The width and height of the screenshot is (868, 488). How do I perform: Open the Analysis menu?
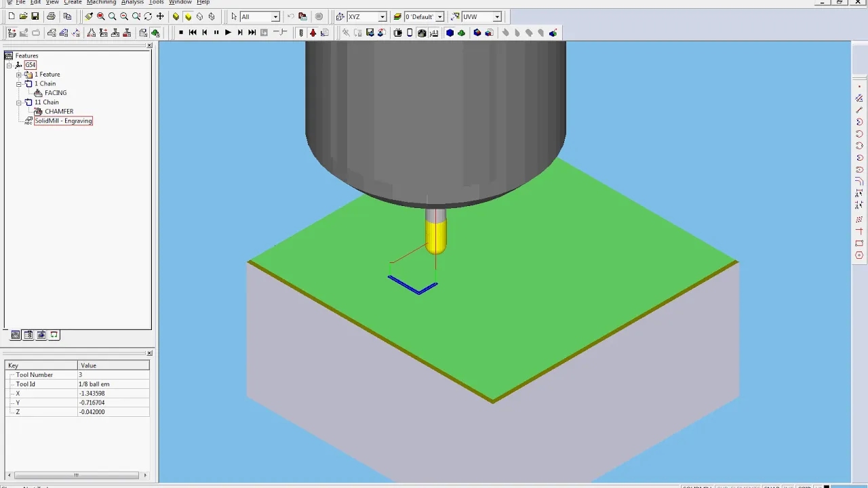132,3
